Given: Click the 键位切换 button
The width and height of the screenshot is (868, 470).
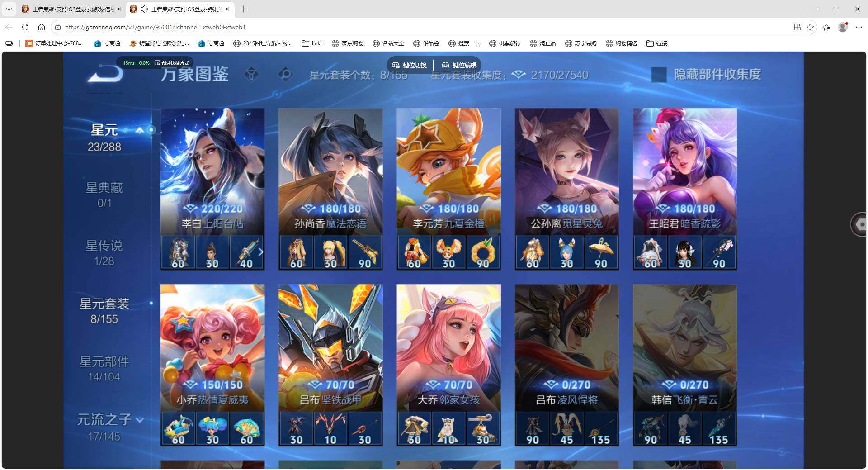Looking at the screenshot, I should (410, 65).
